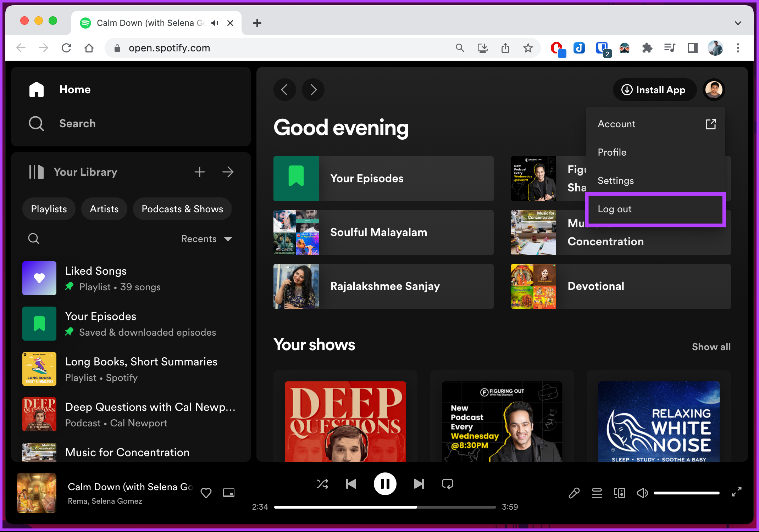Open the Devotional playlist card
The width and height of the screenshot is (759, 532).
click(621, 286)
